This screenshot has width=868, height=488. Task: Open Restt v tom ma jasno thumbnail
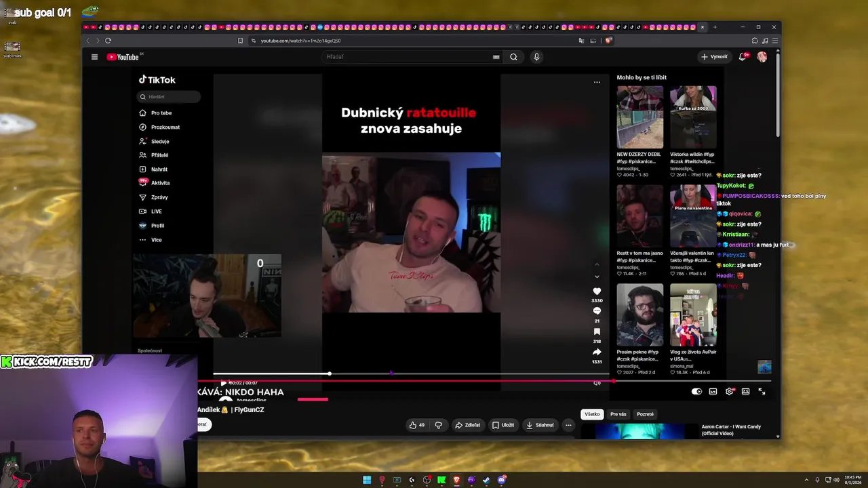pyautogui.click(x=639, y=216)
